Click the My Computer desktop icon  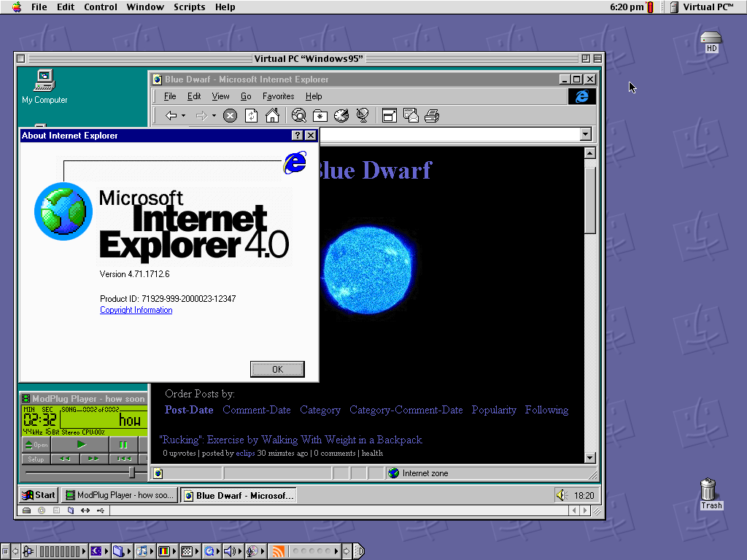44,87
